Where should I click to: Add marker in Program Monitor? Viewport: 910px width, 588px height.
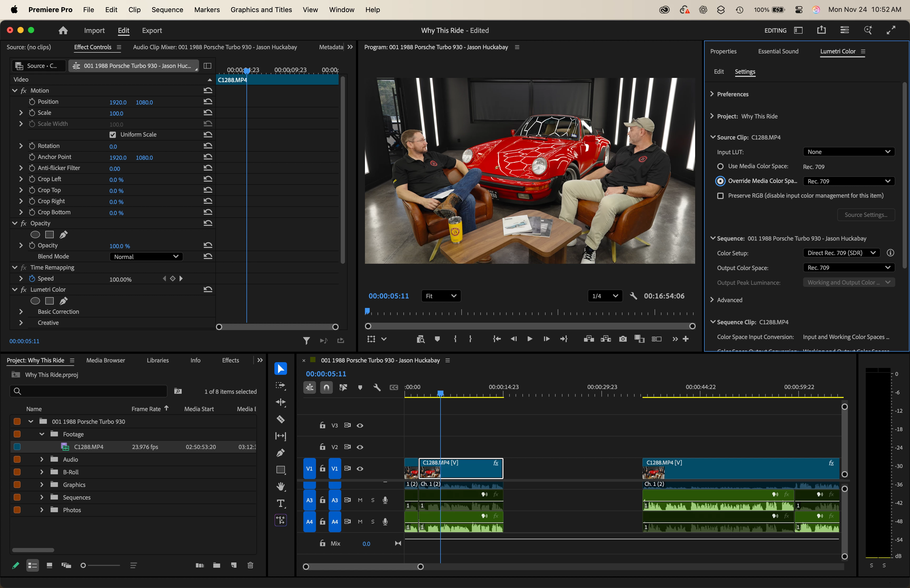pos(437,339)
